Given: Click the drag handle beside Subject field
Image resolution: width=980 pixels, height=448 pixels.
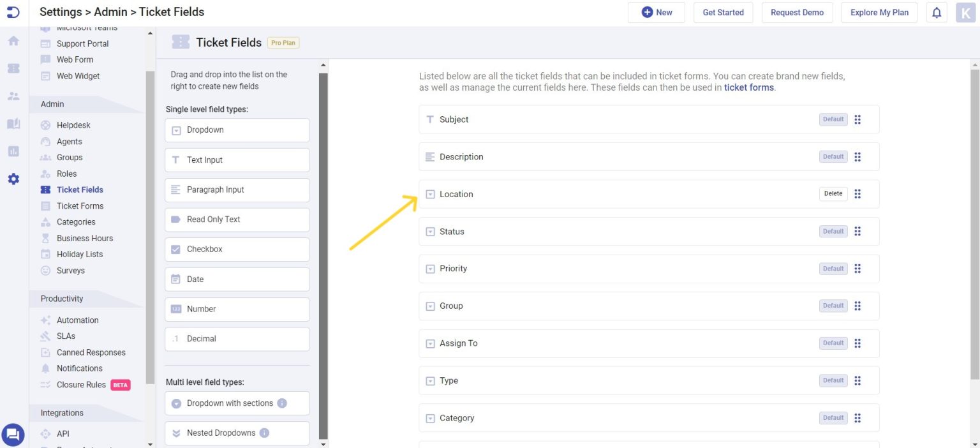Looking at the screenshot, I should coord(857,119).
